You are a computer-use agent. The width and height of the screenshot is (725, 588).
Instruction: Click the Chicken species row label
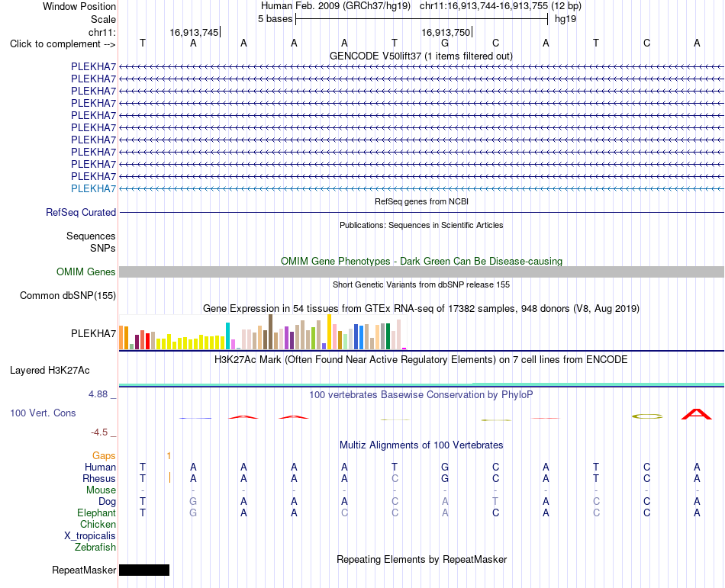click(x=98, y=525)
